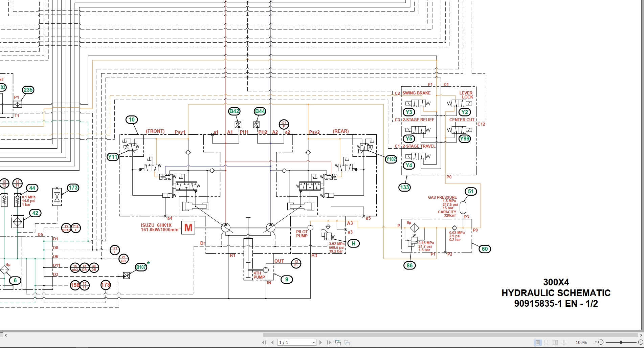The height and width of the screenshot is (348, 644).
Task: Jump to the last page
Action: pyautogui.click(x=329, y=342)
